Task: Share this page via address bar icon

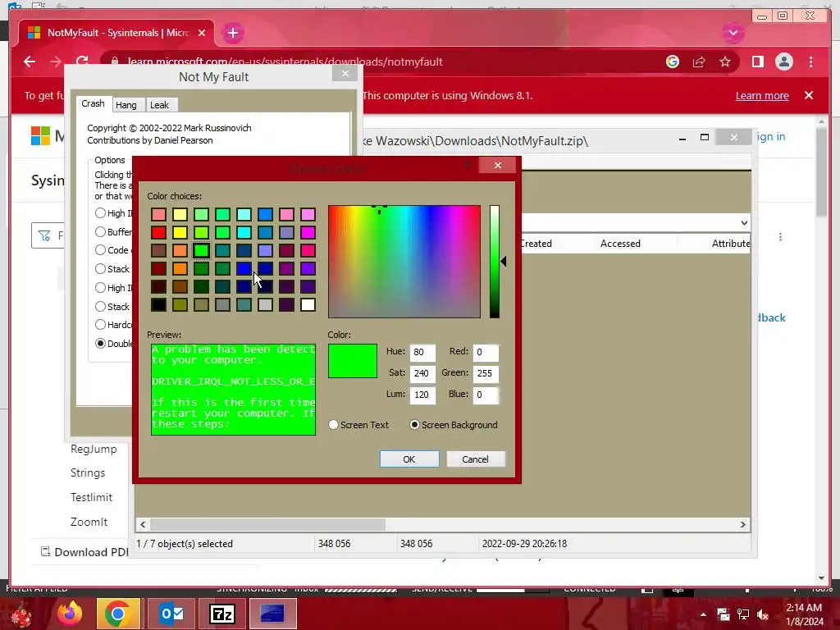Action: [x=699, y=62]
